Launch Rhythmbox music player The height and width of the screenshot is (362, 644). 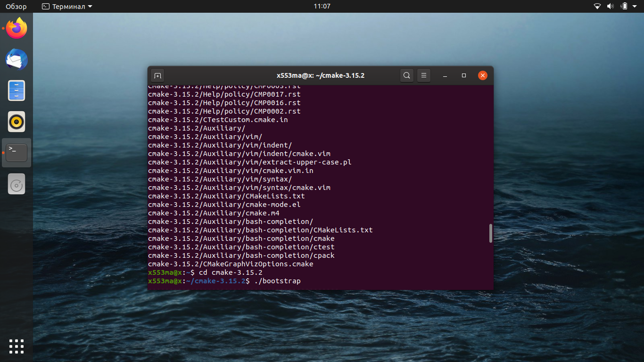[x=17, y=122]
